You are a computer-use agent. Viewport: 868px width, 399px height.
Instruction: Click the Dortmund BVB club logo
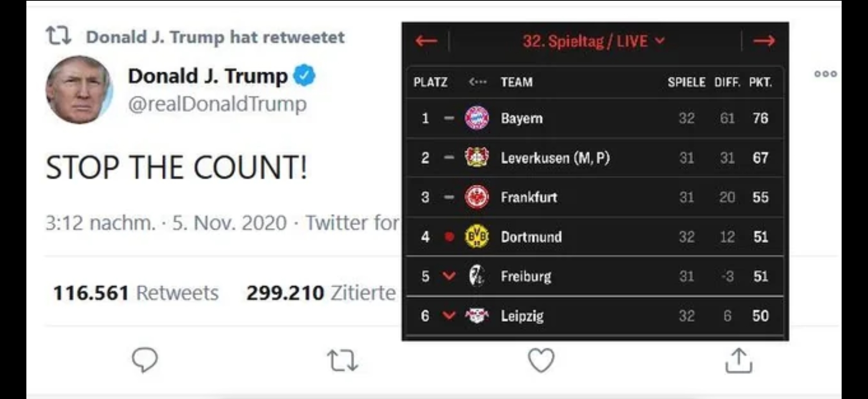pyautogui.click(x=476, y=237)
